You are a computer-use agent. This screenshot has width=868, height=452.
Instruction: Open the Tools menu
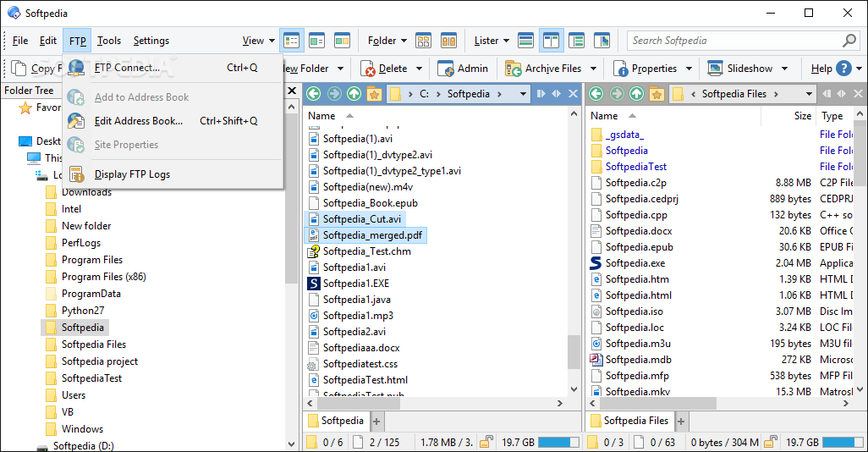[109, 41]
